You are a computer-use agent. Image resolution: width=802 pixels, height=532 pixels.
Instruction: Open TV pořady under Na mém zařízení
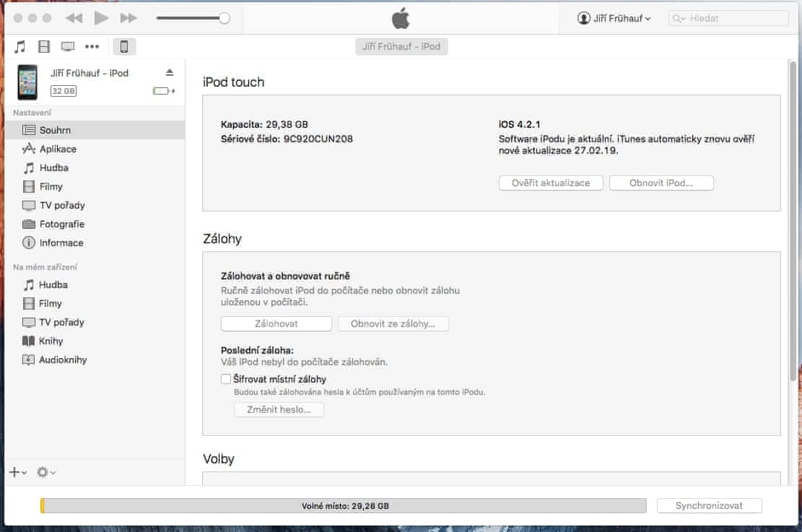pyautogui.click(x=95, y=322)
